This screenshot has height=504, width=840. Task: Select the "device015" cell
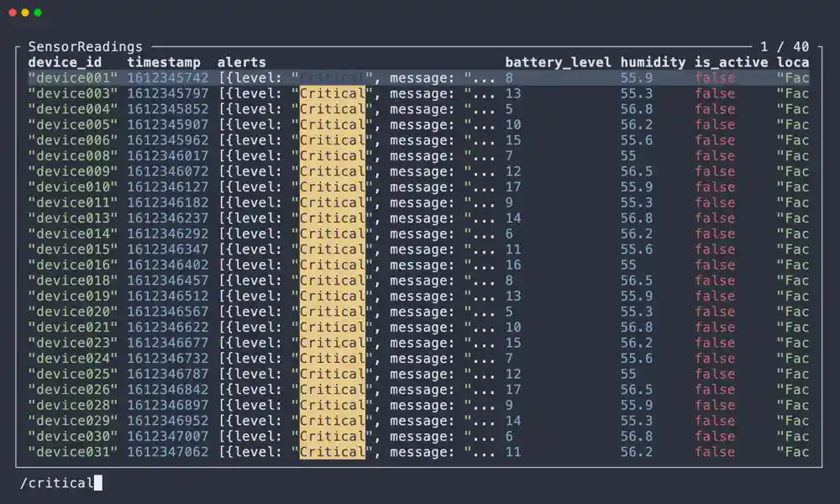coord(73,249)
